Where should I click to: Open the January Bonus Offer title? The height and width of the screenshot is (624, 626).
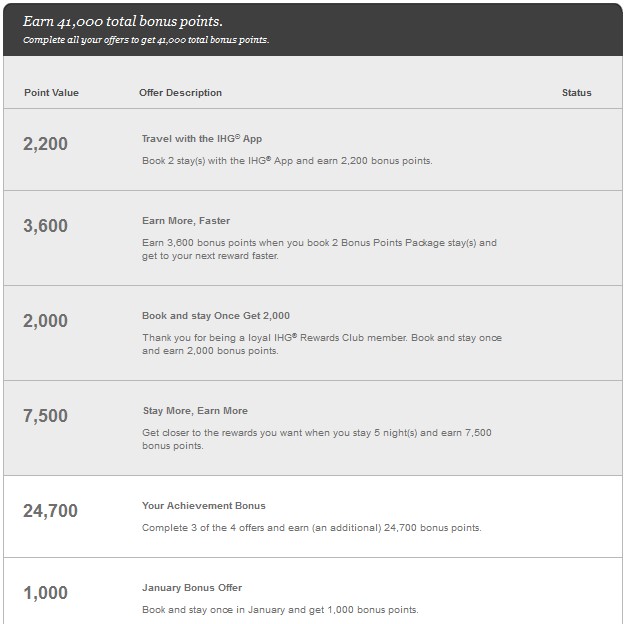192,588
